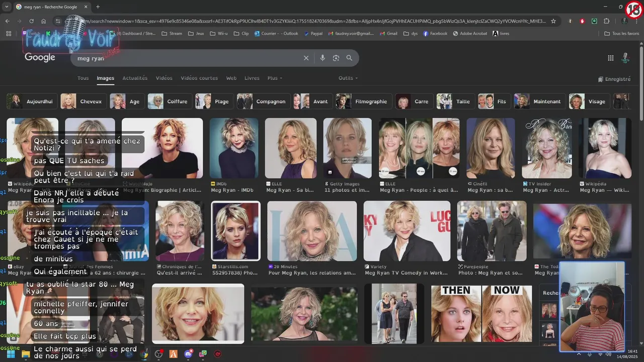Clear the search box with the X icon
644x362 pixels.
pyautogui.click(x=306, y=58)
